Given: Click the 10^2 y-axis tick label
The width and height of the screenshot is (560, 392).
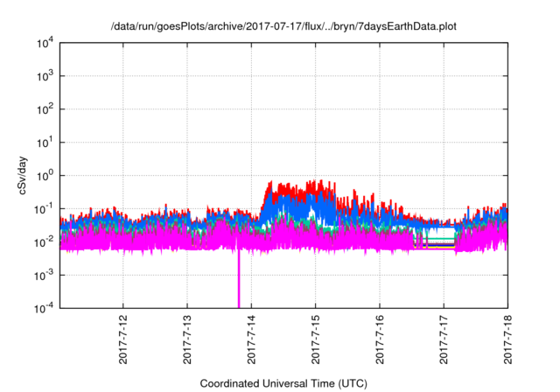Looking at the screenshot, I should tap(45, 109).
